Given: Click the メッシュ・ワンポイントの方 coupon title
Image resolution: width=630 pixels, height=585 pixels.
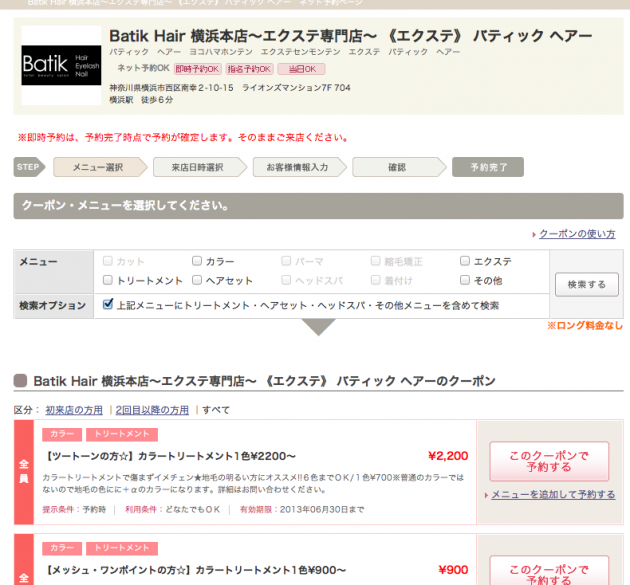Looking at the screenshot, I should click(x=195, y=570).
